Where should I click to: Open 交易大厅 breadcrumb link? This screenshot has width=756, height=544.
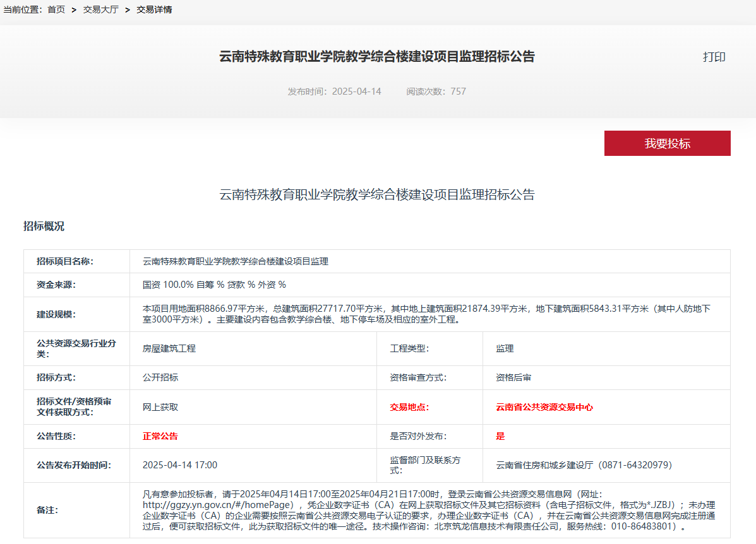pyautogui.click(x=101, y=9)
